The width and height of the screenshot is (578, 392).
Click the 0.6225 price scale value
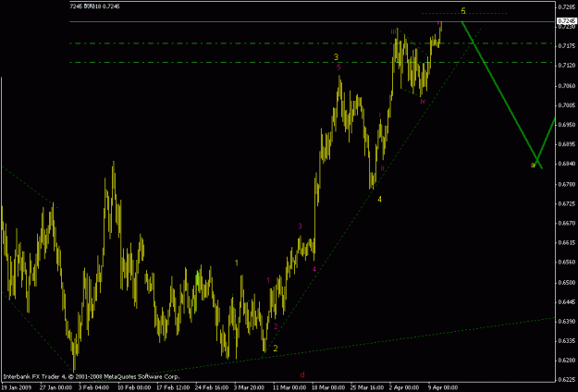pyautogui.click(x=567, y=380)
